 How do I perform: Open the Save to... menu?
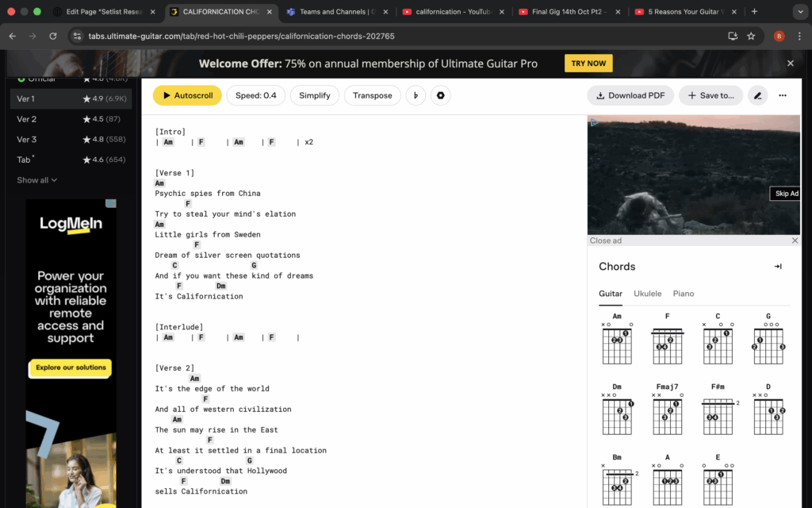(x=710, y=95)
